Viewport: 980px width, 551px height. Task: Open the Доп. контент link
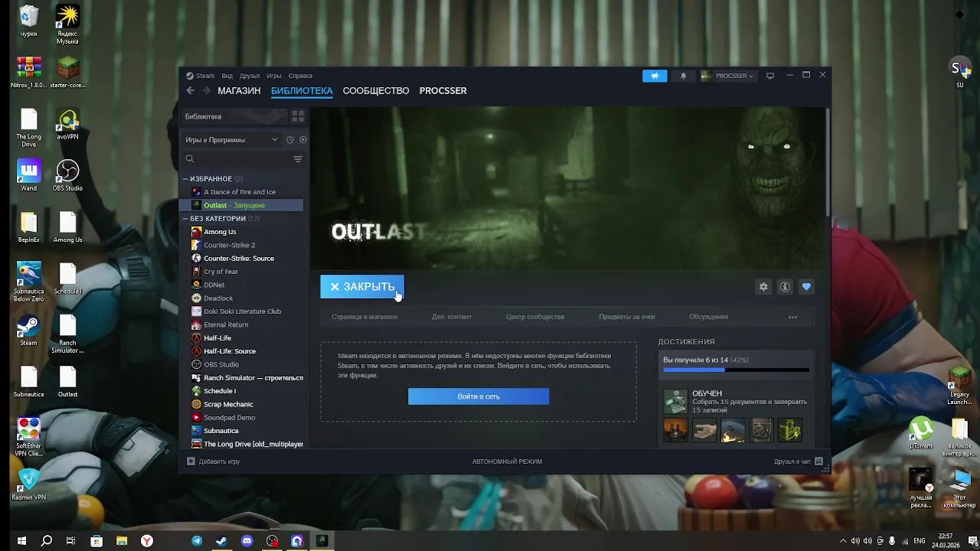coord(452,317)
